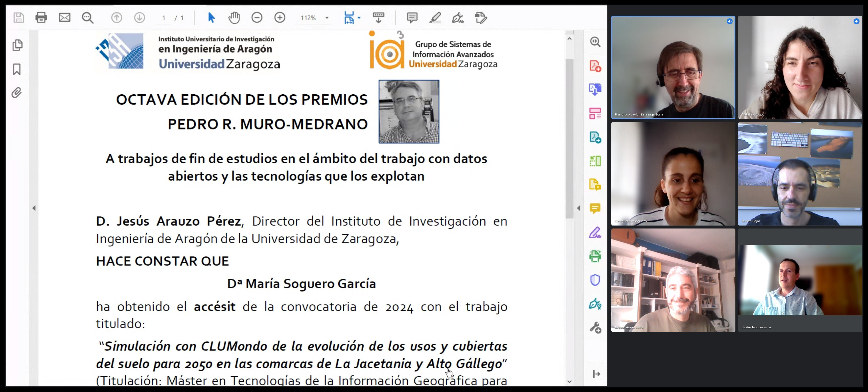
Task: Open the Bookmarks panel
Action: coord(17,69)
